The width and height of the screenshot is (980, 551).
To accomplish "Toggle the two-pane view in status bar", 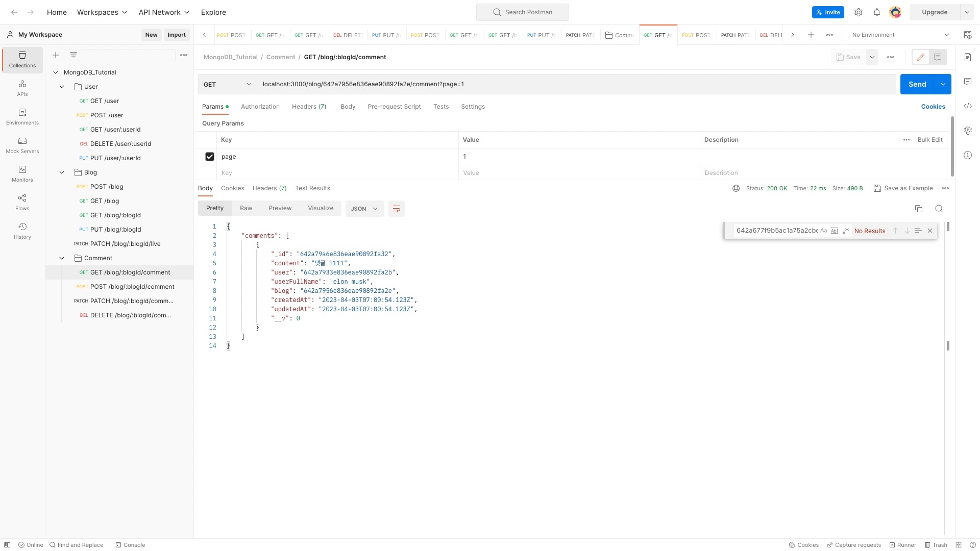I will pos(959,545).
